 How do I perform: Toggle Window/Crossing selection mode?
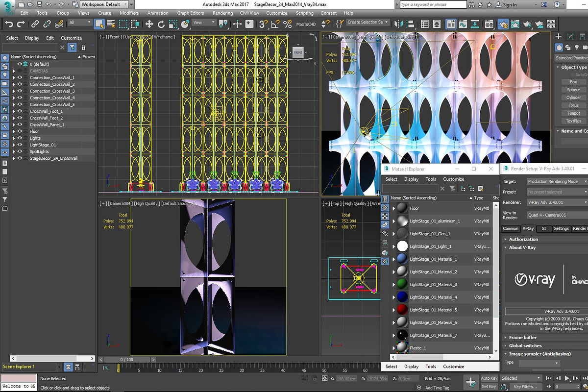coord(135,24)
